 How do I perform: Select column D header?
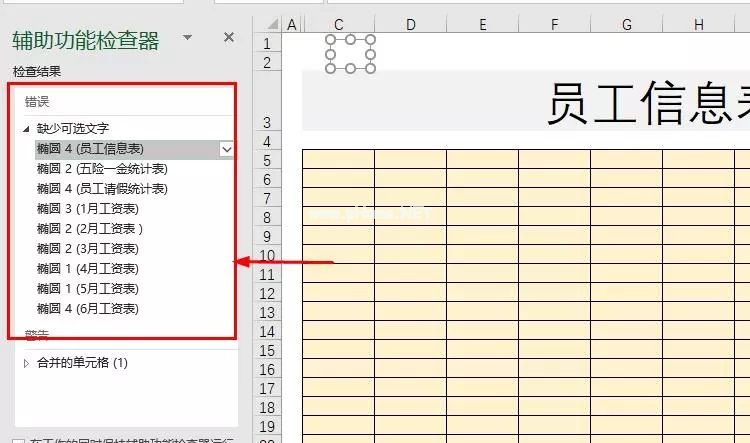coord(411,24)
